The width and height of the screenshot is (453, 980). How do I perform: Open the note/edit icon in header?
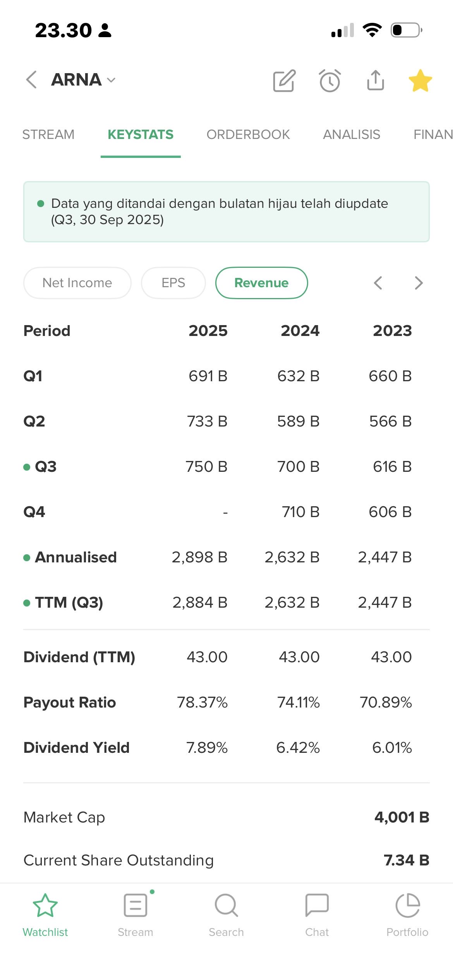pyautogui.click(x=284, y=81)
